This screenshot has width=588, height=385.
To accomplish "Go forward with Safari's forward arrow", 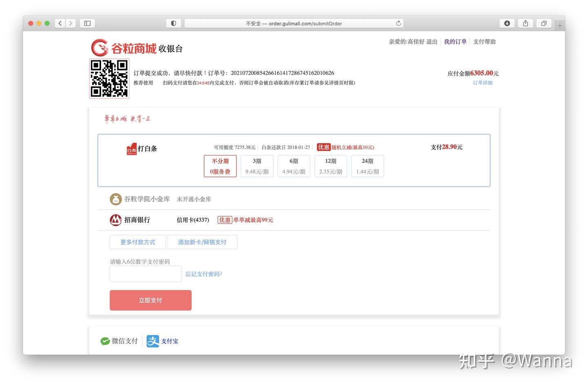I will (71, 23).
